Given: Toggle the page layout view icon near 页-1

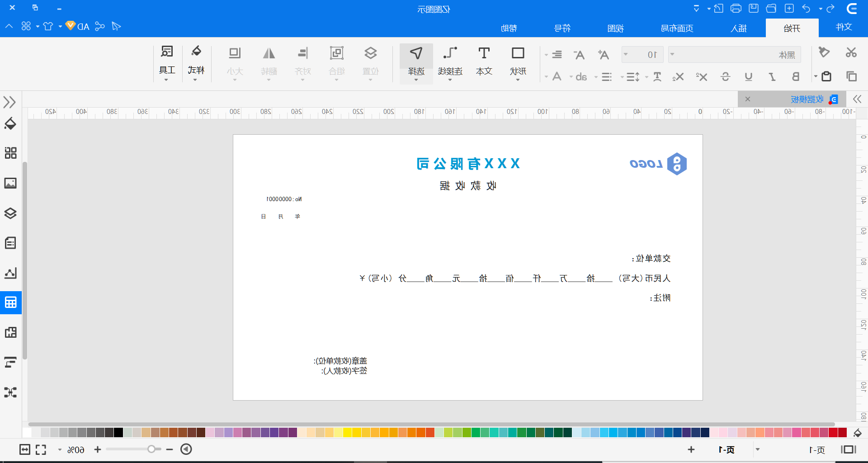Looking at the screenshot, I should point(849,449).
